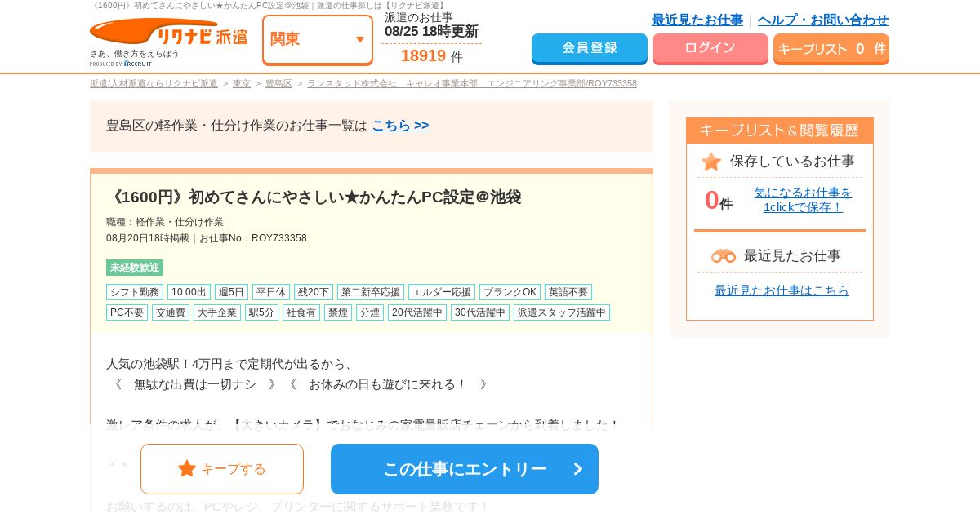Click the binoculars icon beside 最近見たお仕事

point(724,255)
